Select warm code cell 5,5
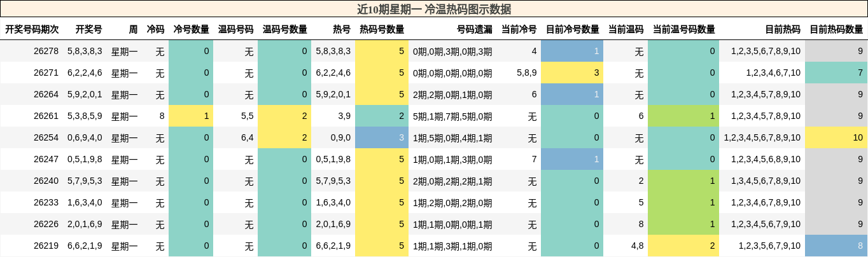The height and width of the screenshot is (257, 868). (248, 116)
